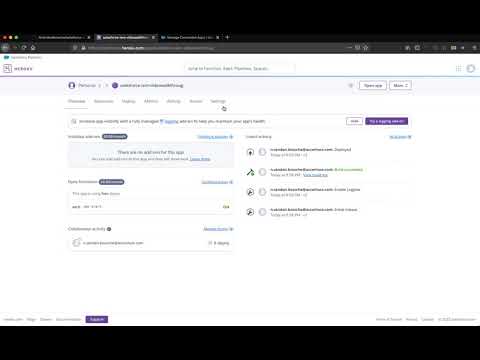Bookmark this page with the browser star
The image size is (480, 360).
coord(366,48)
